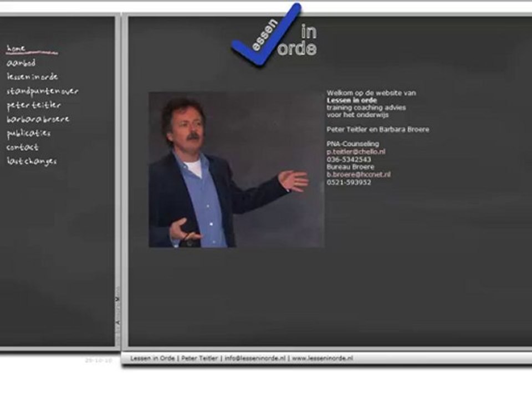Open the aanbod menu item
The width and height of the screenshot is (532, 399).
[21, 63]
